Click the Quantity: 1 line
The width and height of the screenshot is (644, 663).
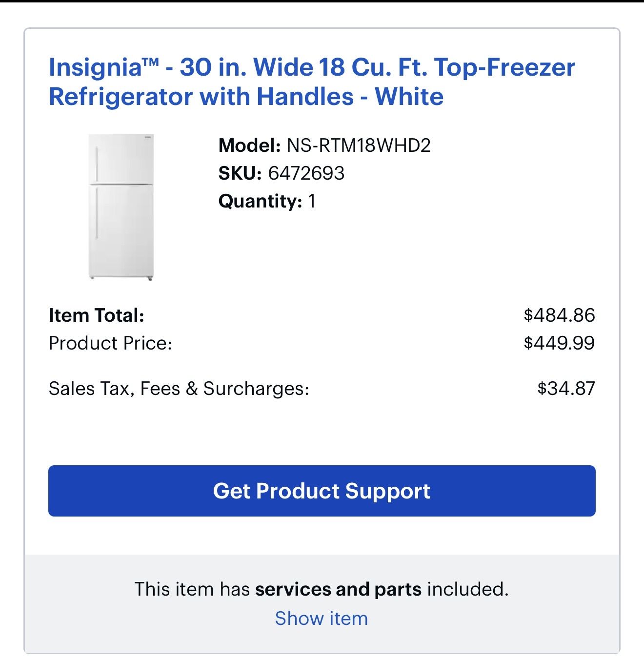pos(267,201)
